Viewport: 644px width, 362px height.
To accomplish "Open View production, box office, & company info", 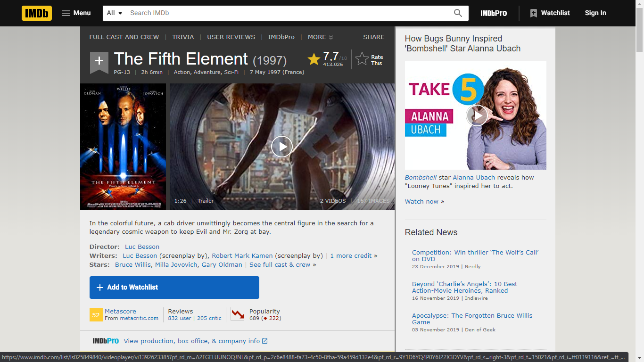I will (196, 341).
